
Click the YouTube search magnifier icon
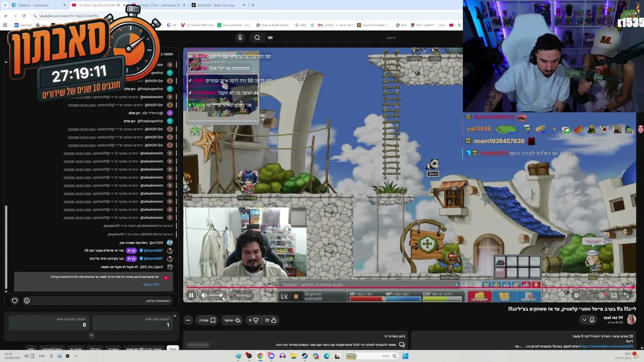click(257, 38)
